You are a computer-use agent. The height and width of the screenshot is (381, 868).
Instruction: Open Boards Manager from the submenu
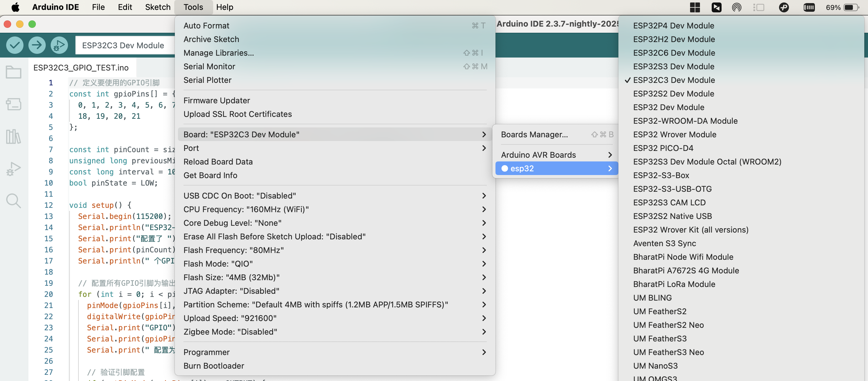point(557,134)
